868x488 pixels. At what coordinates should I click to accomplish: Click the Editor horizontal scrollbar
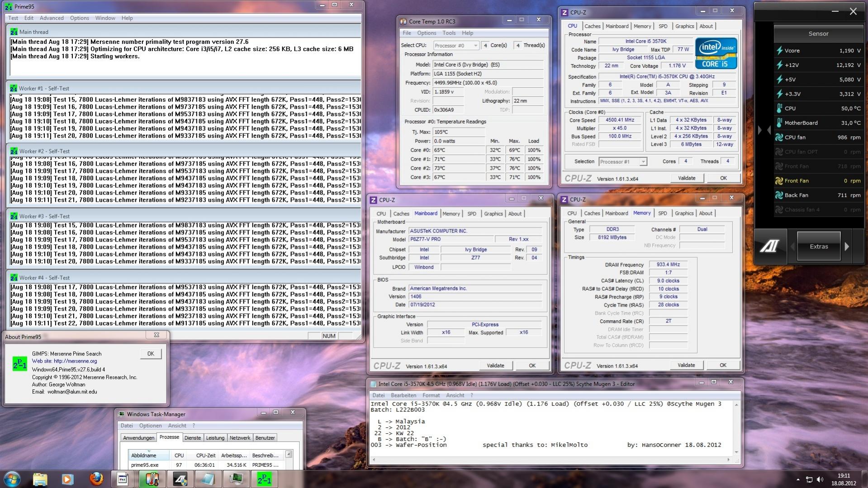[x=551, y=460]
